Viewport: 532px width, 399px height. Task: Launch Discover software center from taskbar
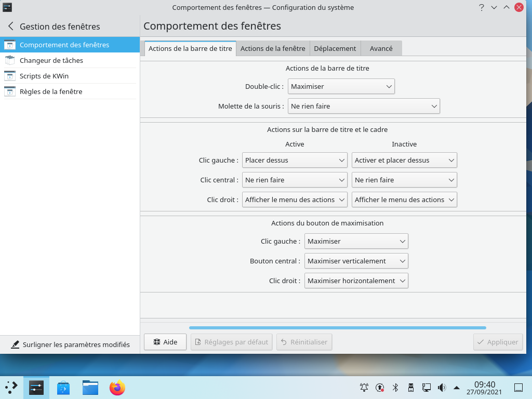pos(63,388)
